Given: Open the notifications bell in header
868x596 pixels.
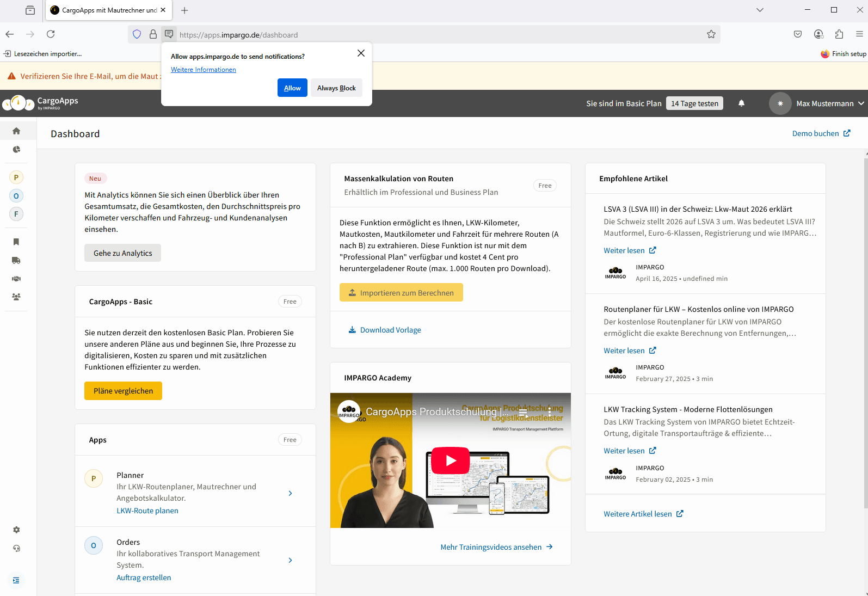Looking at the screenshot, I should tap(741, 103).
